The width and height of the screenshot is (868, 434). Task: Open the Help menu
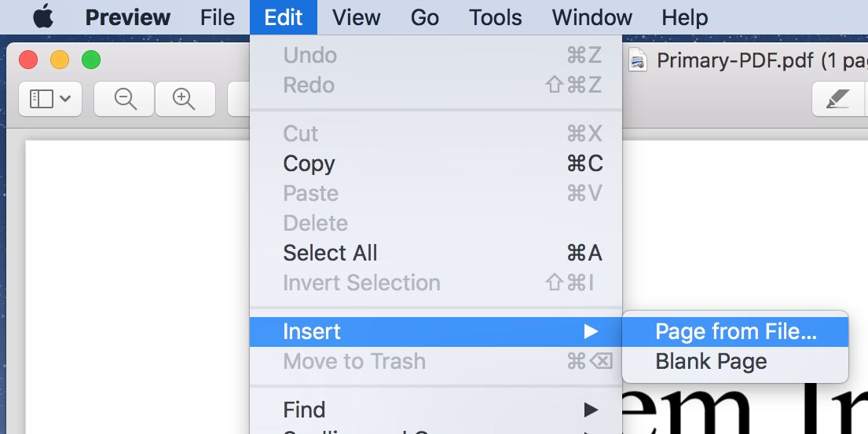(x=685, y=17)
